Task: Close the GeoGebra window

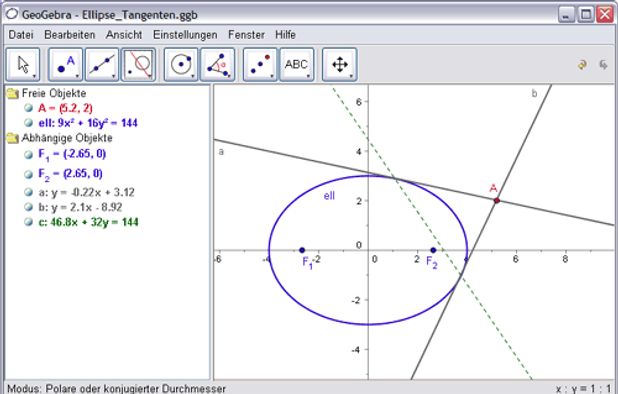Action: (605, 15)
